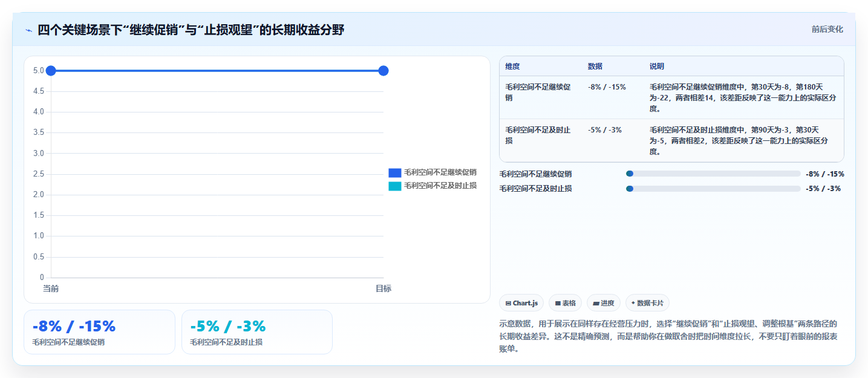
Task: Click the 数据 table column header
Action: (x=595, y=67)
